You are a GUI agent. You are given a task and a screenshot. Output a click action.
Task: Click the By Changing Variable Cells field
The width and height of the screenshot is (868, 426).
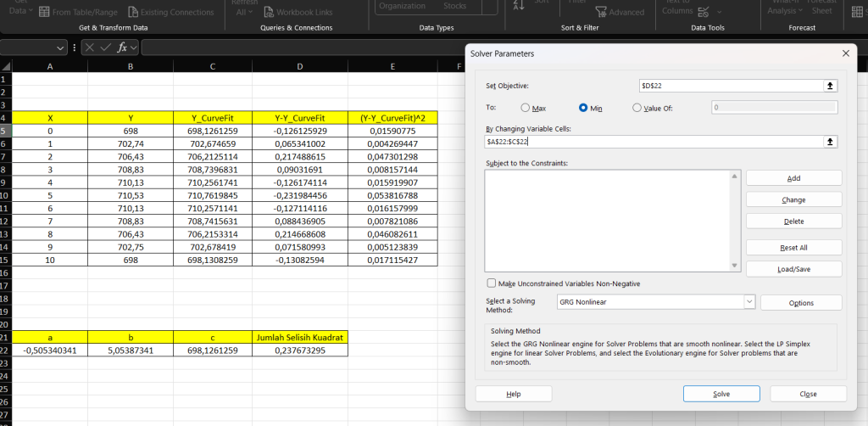[653, 142]
